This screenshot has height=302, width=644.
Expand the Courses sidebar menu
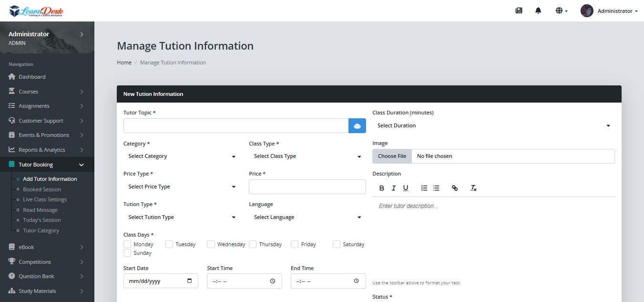coord(46,92)
